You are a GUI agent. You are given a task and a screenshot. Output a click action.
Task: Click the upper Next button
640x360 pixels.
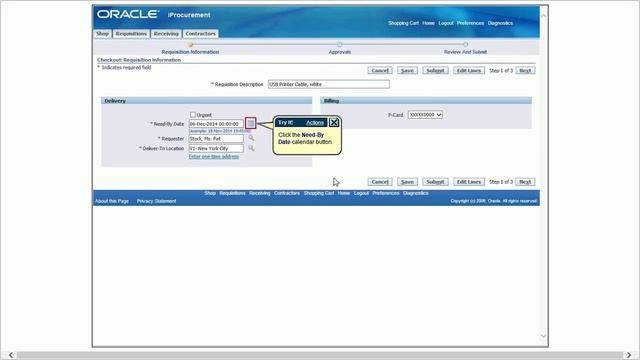[x=525, y=71]
